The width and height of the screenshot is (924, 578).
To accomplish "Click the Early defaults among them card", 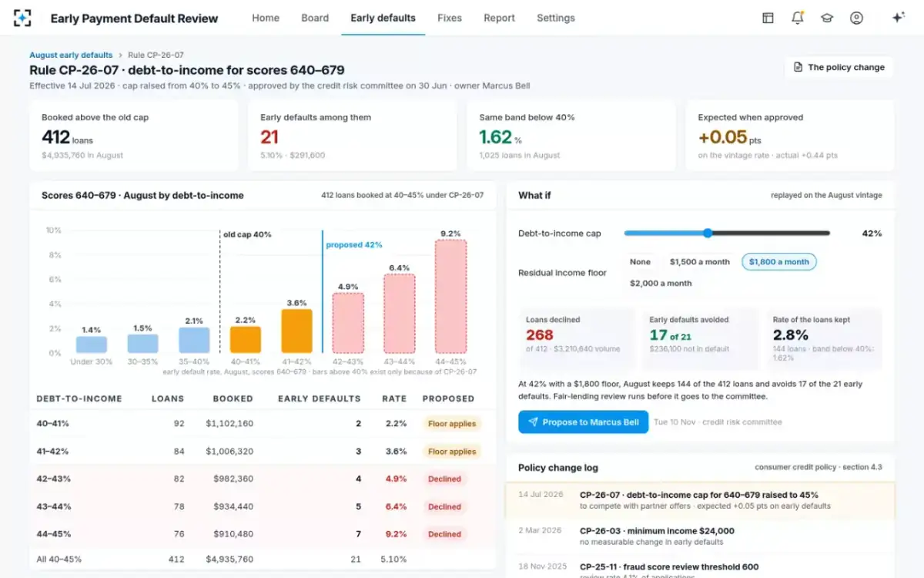I will coord(353,136).
